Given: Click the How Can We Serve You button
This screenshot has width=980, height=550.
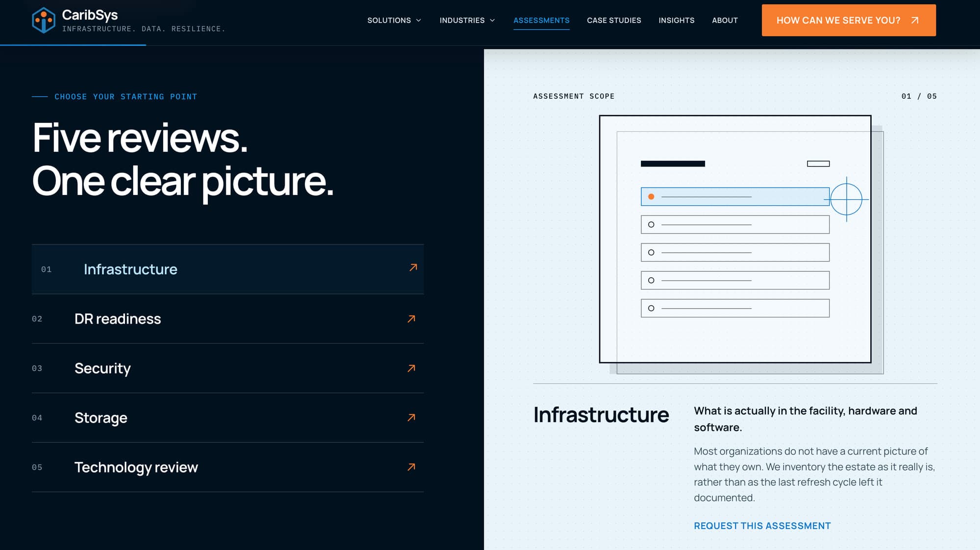Looking at the screenshot, I should click(x=849, y=20).
